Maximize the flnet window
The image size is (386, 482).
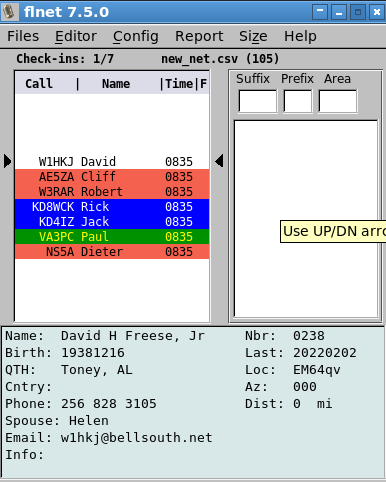(x=358, y=12)
